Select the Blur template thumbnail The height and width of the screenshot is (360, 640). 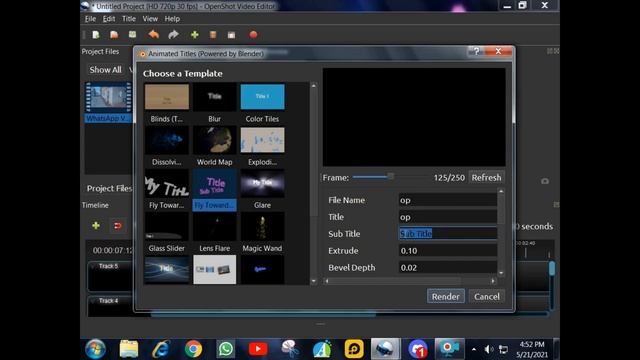pos(214,97)
